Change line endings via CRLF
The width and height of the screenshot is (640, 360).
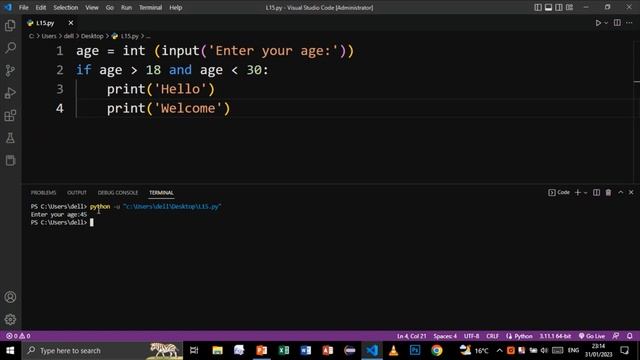click(x=492, y=336)
